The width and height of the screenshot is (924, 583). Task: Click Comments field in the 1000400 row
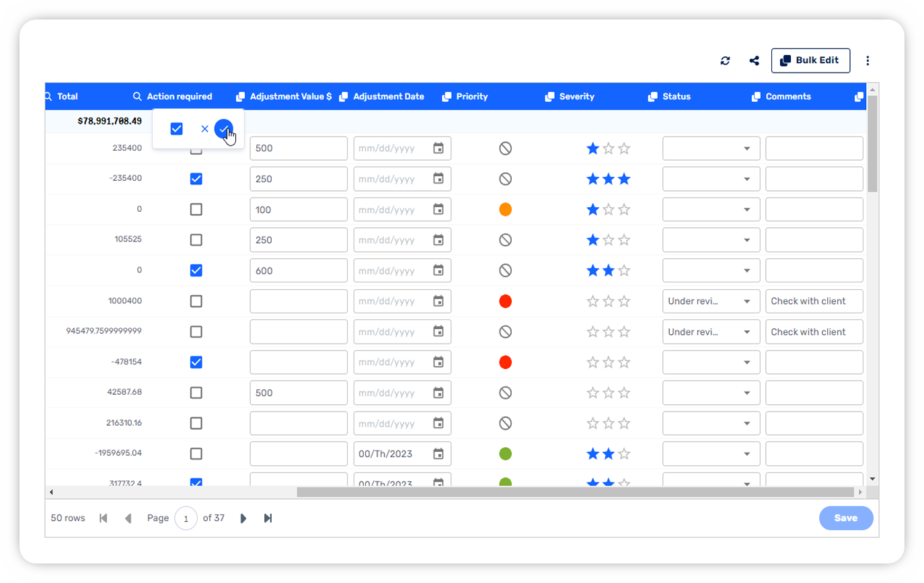pos(814,301)
